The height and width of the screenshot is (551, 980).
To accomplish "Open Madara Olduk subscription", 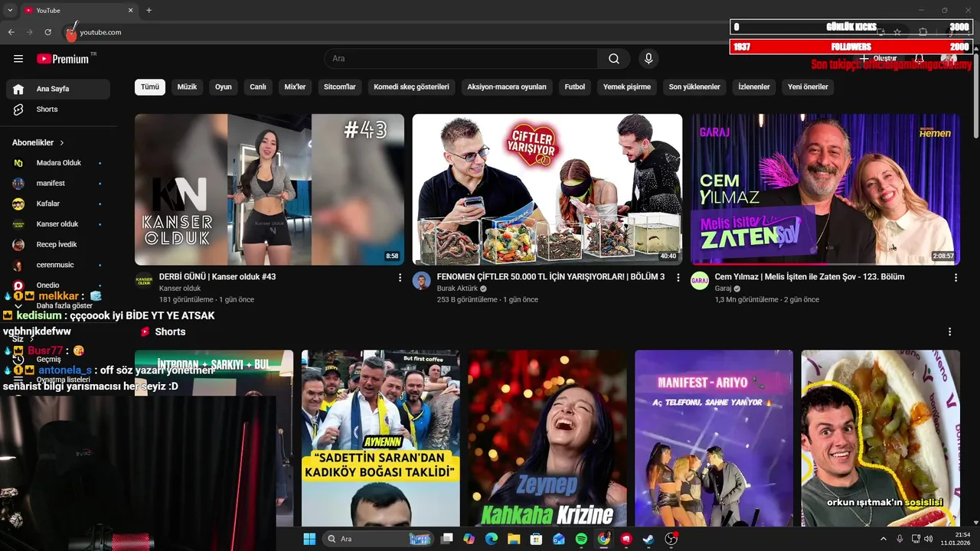I will 58,163.
